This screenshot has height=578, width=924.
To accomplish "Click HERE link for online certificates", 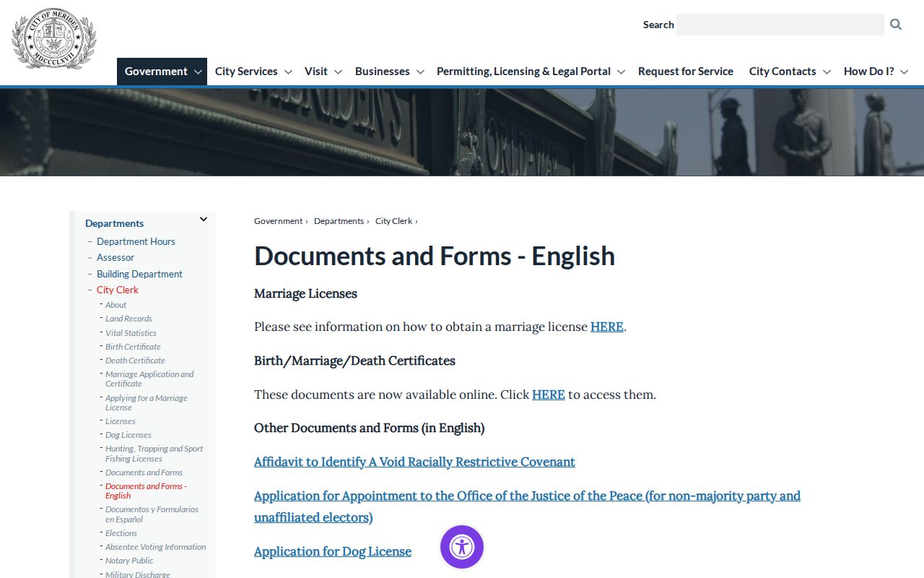I will point(549,394).
